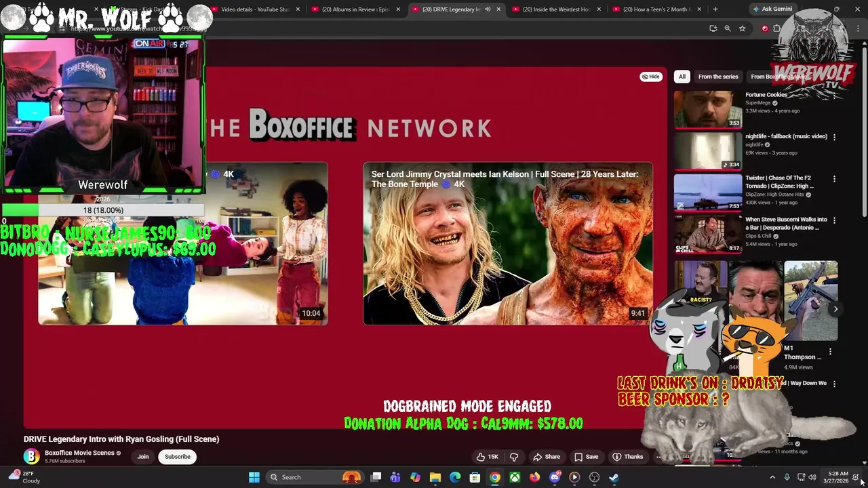Open the OBS Studio taskbar icon

click(595, 477)
